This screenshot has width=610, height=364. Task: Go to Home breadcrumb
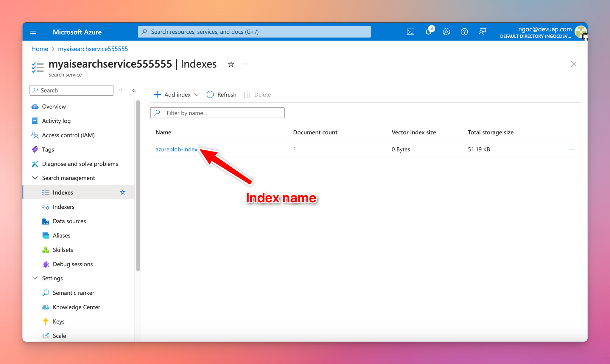pos(40,49)
